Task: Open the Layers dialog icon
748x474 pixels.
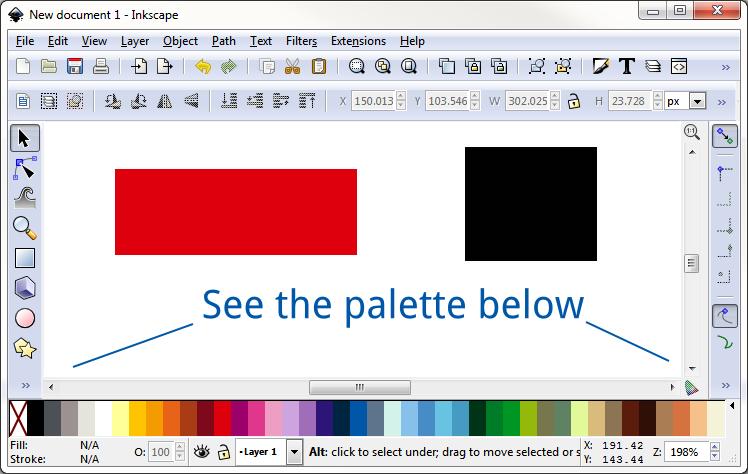Action: pos(653,66)
